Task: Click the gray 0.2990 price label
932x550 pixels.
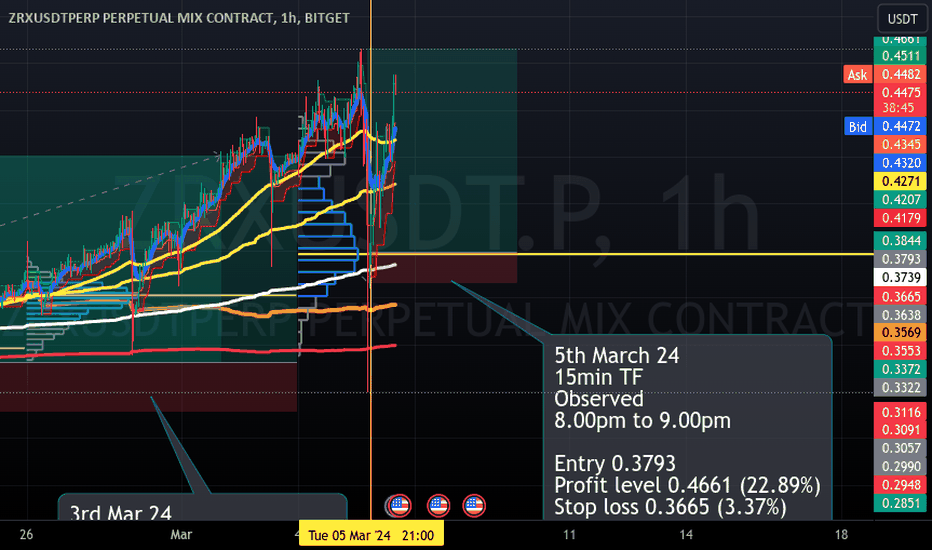Action: click(900, 466)
